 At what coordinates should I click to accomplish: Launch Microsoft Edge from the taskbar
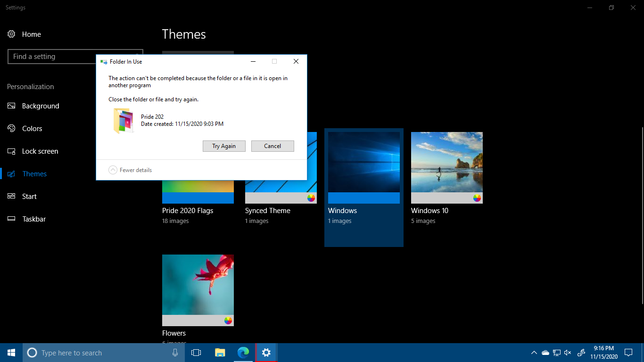coord(243,353)
